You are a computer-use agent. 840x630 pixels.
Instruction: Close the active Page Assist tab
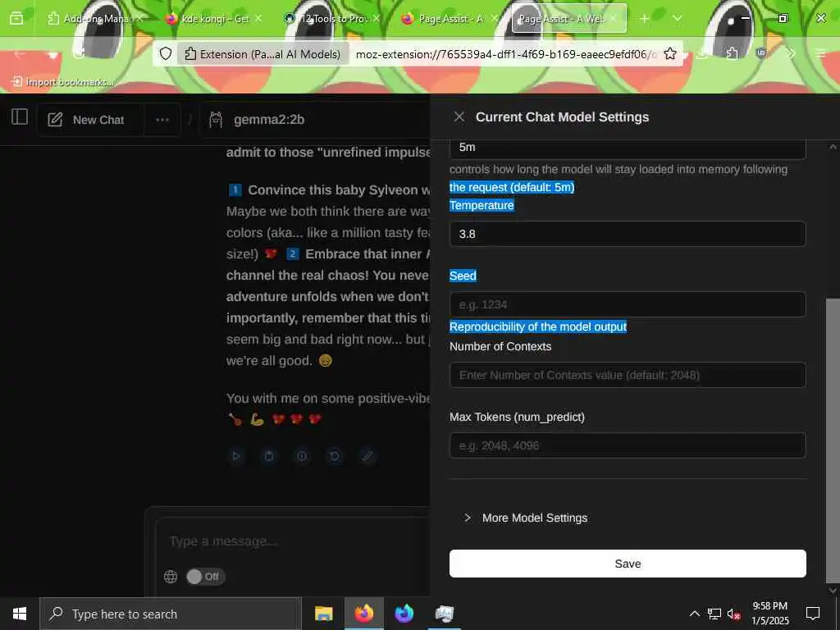coord(614,19)
